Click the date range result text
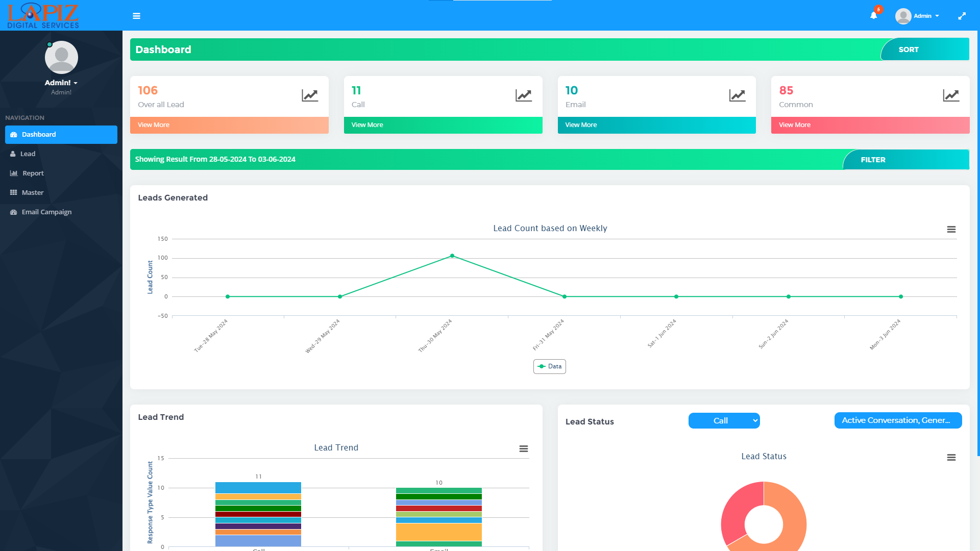The width and height of the screenshot is (980, 551). [215, 159]
